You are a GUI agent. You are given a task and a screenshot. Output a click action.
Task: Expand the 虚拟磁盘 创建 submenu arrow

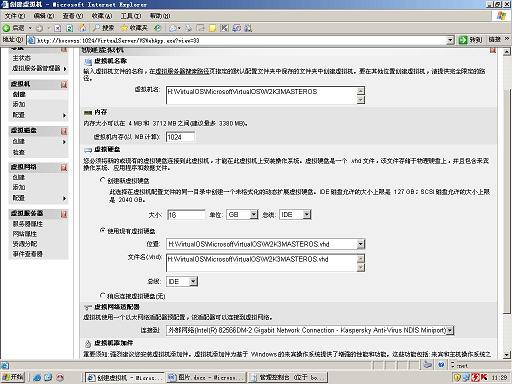(x=65, y=142)
